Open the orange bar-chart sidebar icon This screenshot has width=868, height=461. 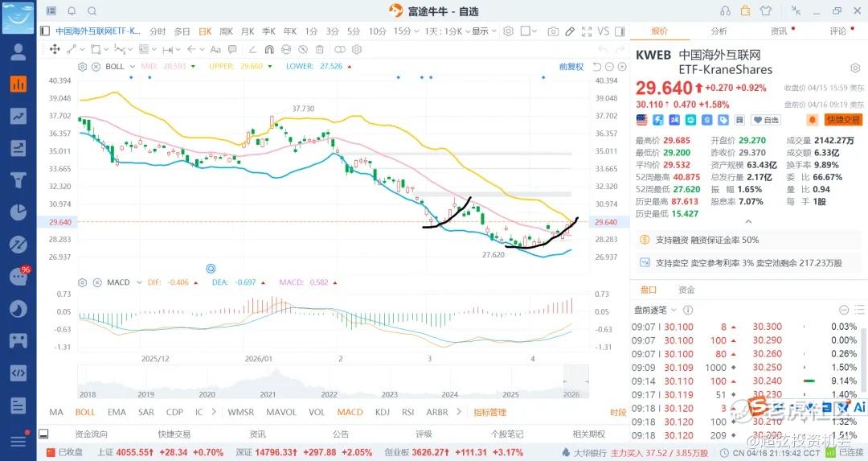[18, 84]
